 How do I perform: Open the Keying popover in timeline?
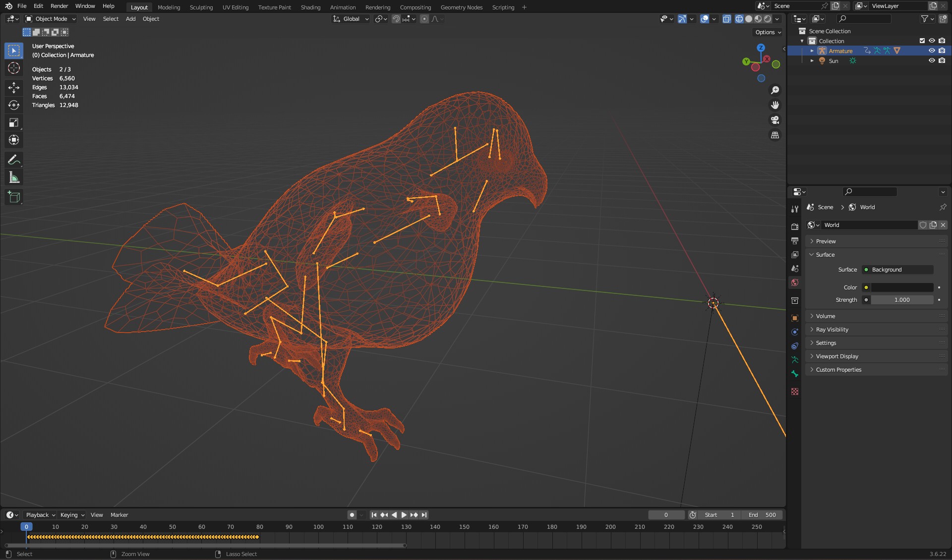[x=72, y=515]
